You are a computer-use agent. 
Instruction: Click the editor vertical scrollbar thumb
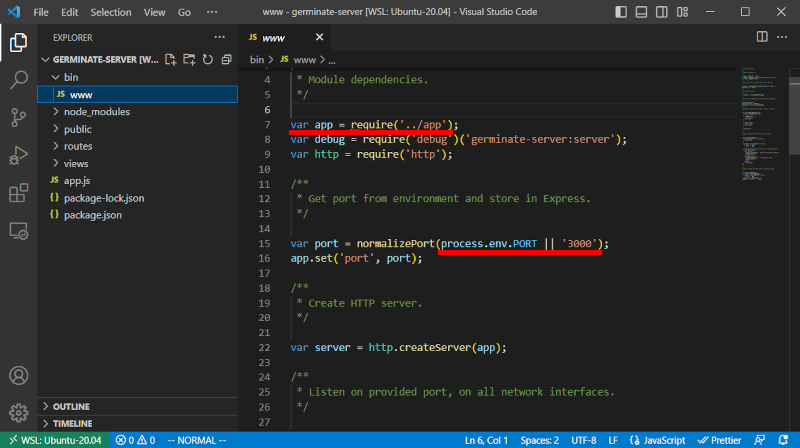794,115
